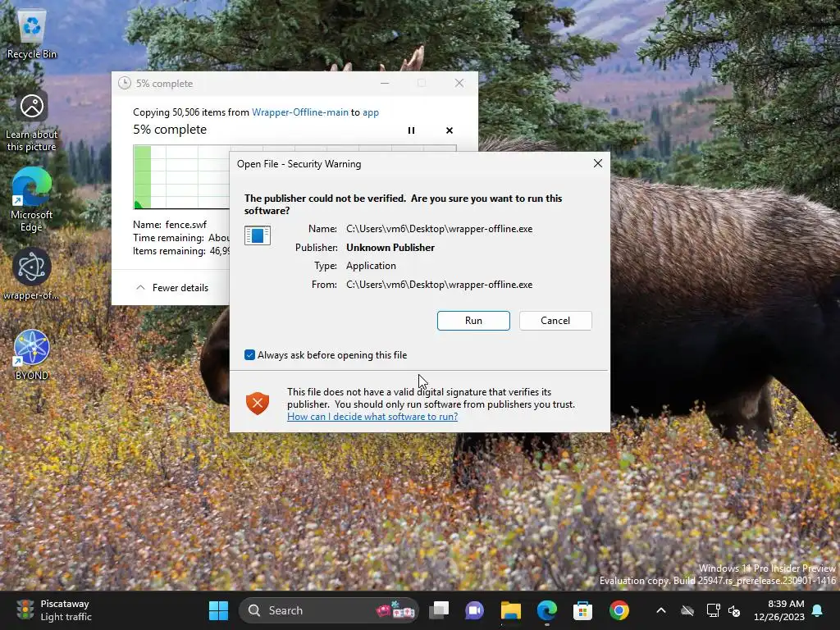Screen dimensions: 840x630
Task: Cancel the copy with the X button
Action: [x=450, y=130]
